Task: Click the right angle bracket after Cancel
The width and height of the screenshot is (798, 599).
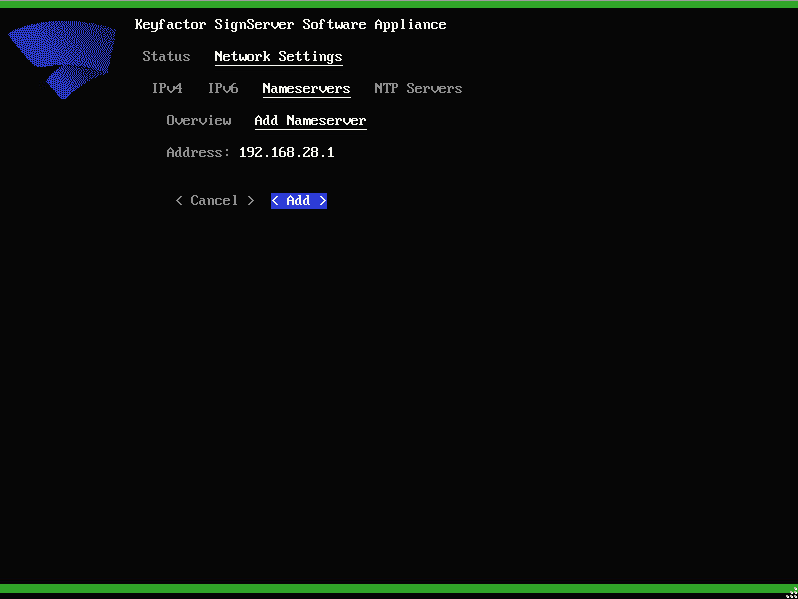Action: [x=251, y=201]
